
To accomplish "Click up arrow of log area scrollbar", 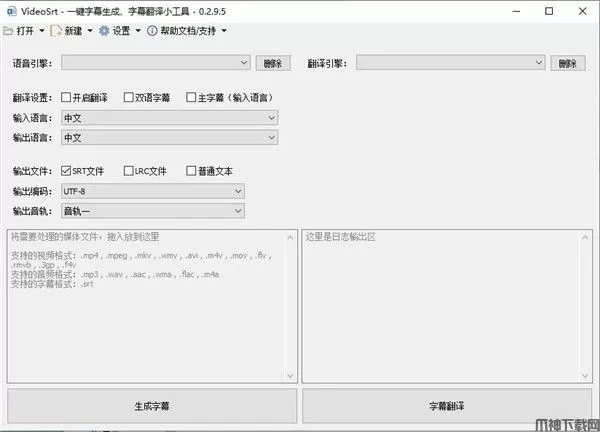I will click(585, 238).
